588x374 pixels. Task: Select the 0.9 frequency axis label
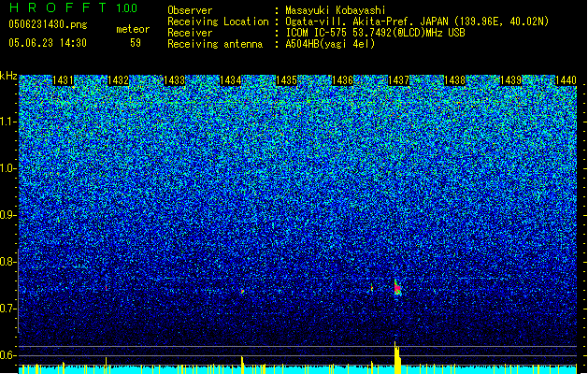pyautogui.click(x=7, y=215)
